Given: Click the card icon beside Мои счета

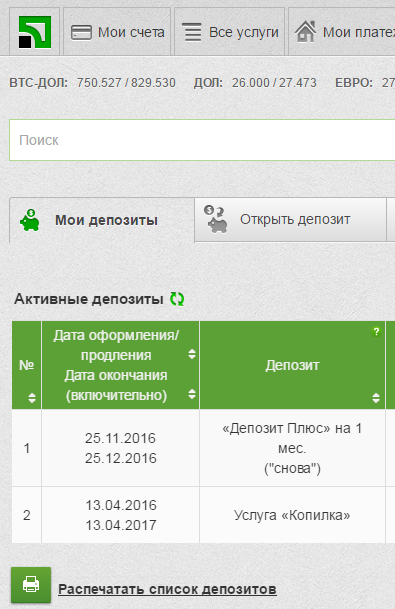Looking at the screenshot, I should 82,32.
